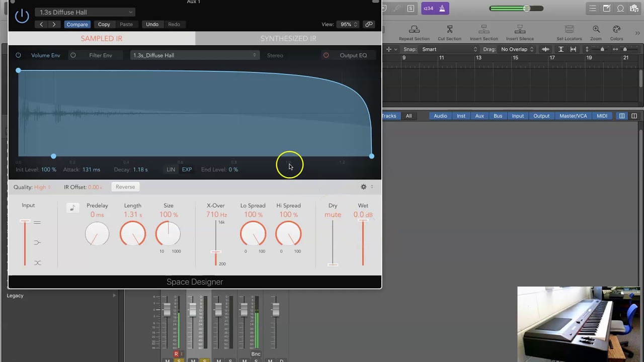Click the volume envelope attack point handle

point(53,156)
